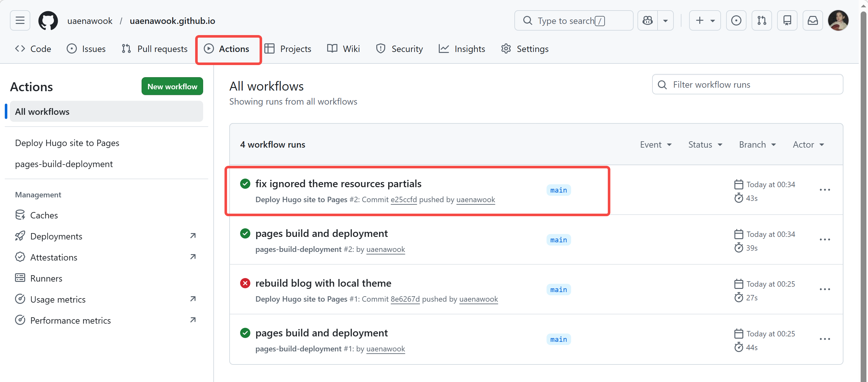The width and height of the screenshot is (868, 382).
Task: Open the notifications inbox icon
Action: (813, 20)
